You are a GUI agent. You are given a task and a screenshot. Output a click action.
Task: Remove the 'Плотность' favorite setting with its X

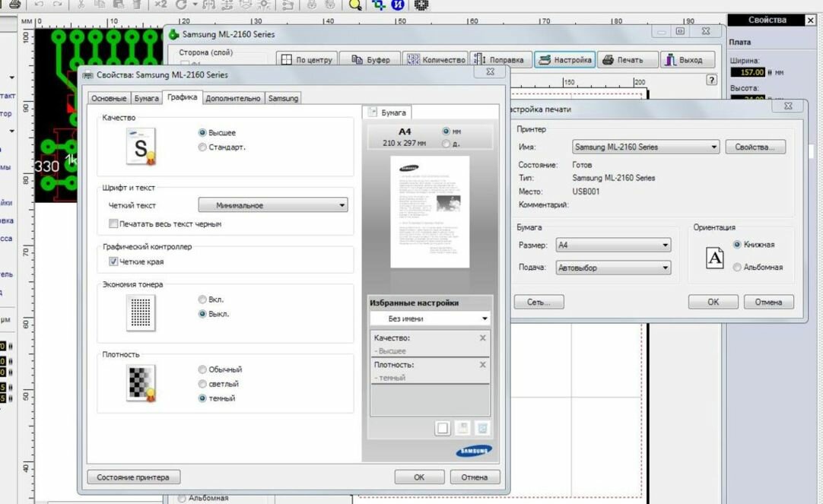point(482,364)
